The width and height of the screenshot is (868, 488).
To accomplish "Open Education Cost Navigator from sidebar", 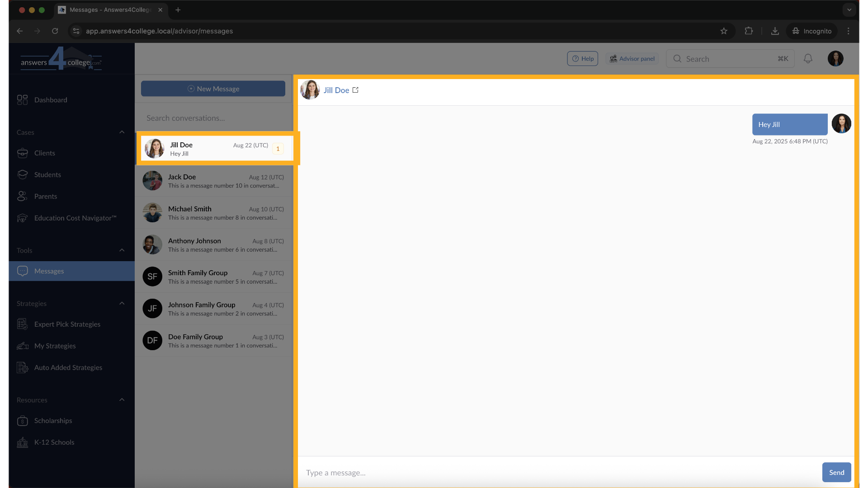I will [x=75, y=218].
